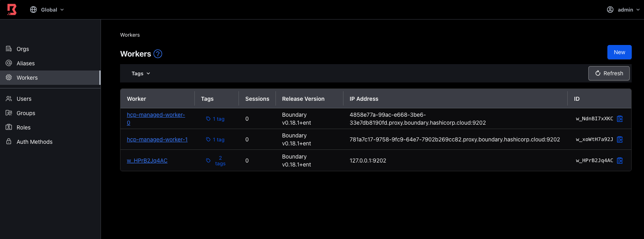The image size is (644, 239).
Task: Click tag icon for hcp-managed-worker-1
Action: pyautogui.click(x=208, y=139)
